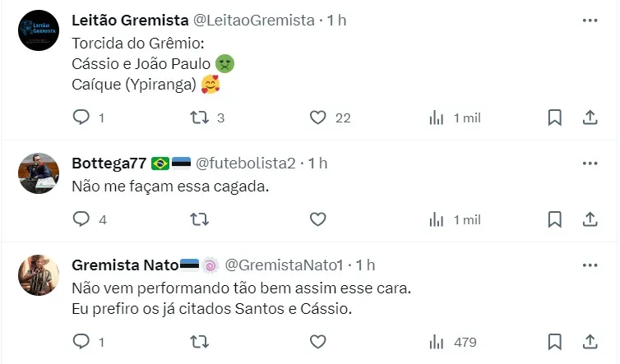Retweet Bottega77's post
The image size is (620, 364).
pyautogui.click(x=199, y=219)
